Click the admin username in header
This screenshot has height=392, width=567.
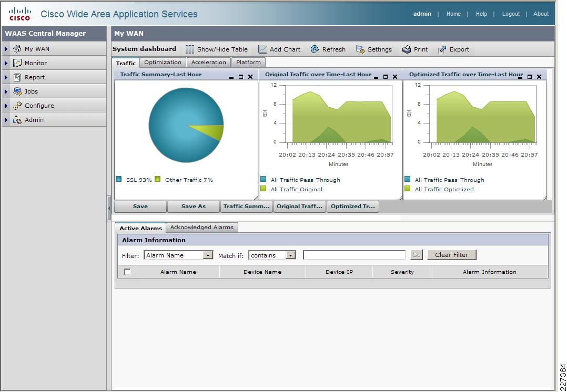[x=422, y=14]
